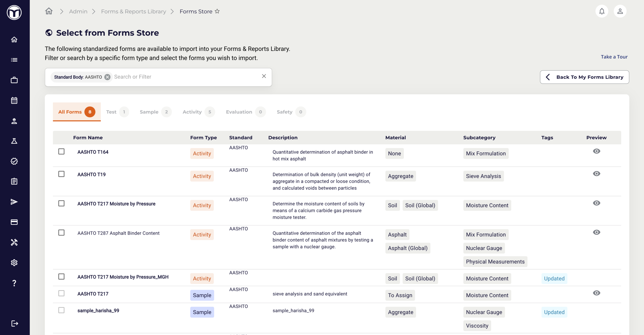
Task: Click Back To My Forms Library button
Action: pyautogui.click(x=584, y=77)
